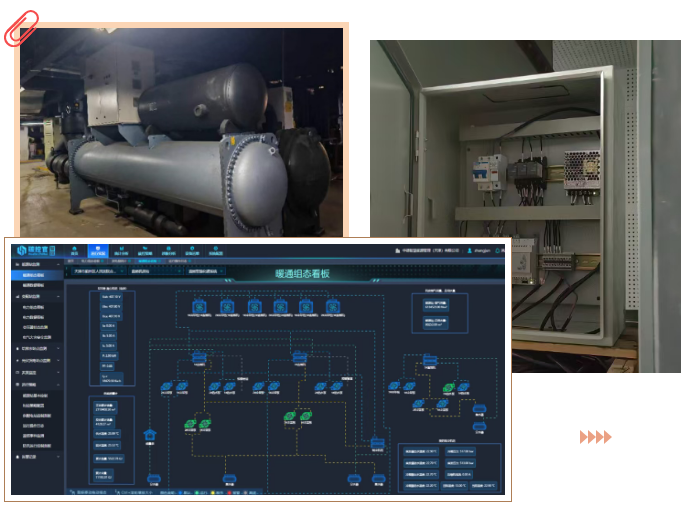Click the house-shaped icon in the diagram
Screen dimensions: 690x510
click(x=151, y=433)
